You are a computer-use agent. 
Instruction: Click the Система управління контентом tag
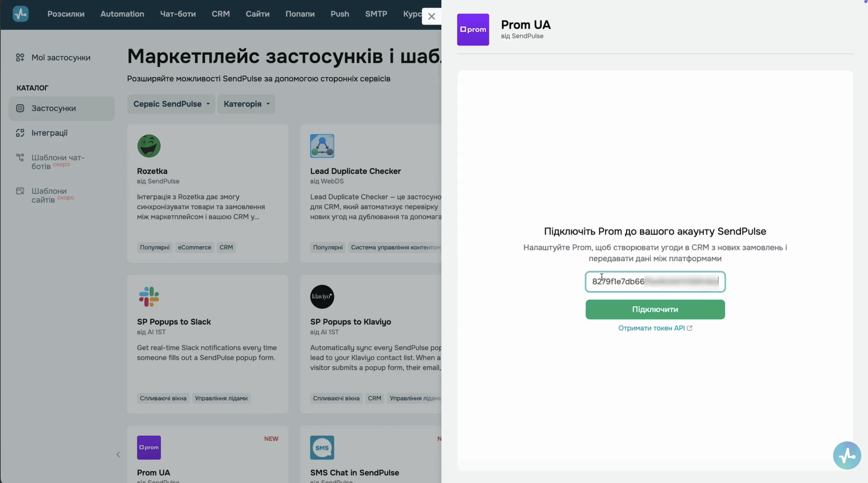[x=396, y=247]
